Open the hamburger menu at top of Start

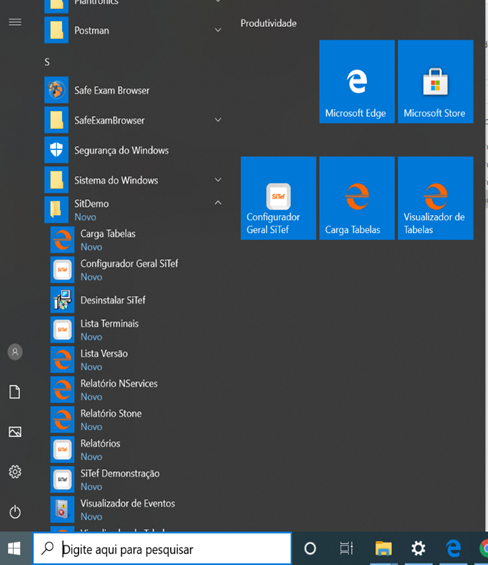pos(15,22)
